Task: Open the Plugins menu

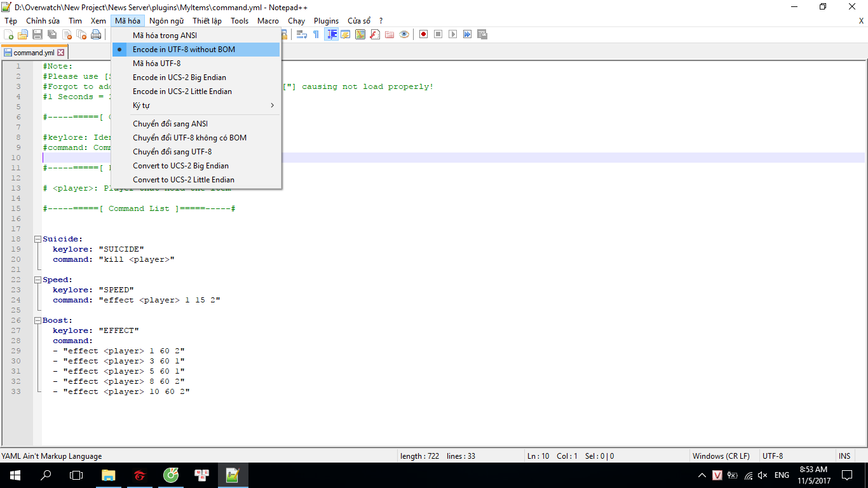Action: [326, 21]
